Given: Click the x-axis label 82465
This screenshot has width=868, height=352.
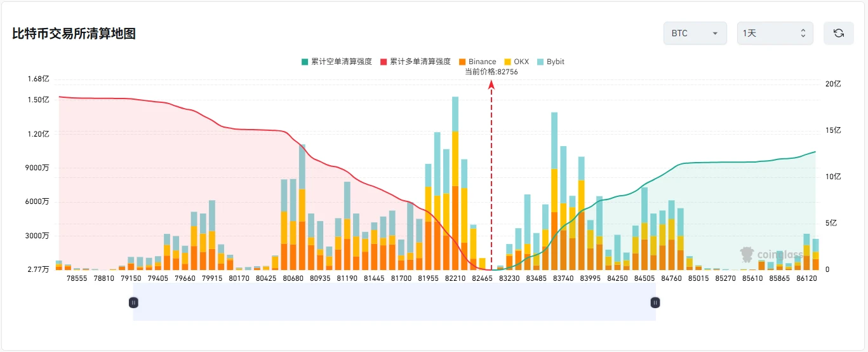Looking at the screenshot, I should tap(483, 278).
